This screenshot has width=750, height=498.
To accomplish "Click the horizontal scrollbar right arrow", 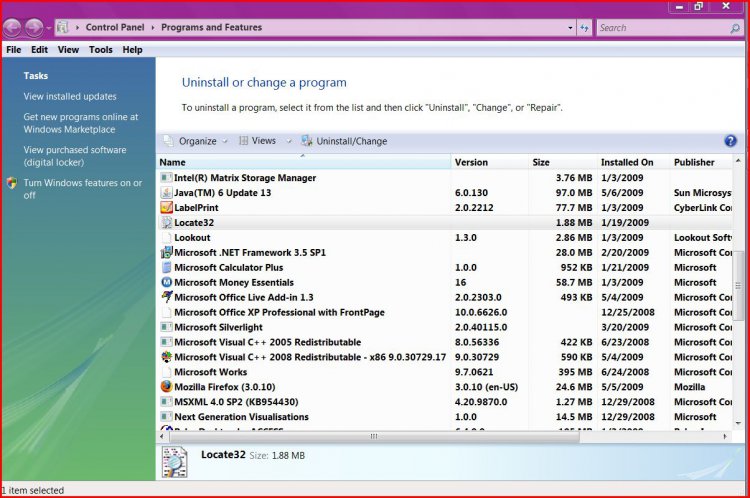I will coord(725,436).
